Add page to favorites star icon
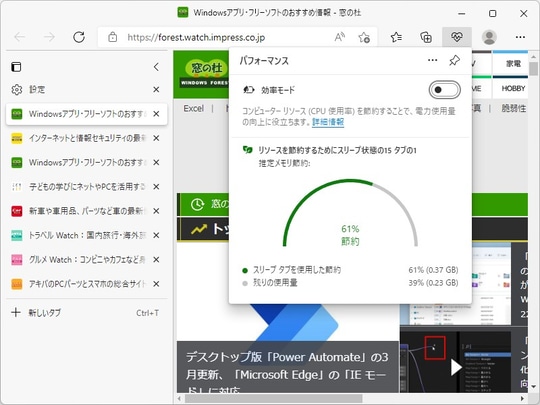540x405 pixels. pyautogui.click(x=364, y=37)
